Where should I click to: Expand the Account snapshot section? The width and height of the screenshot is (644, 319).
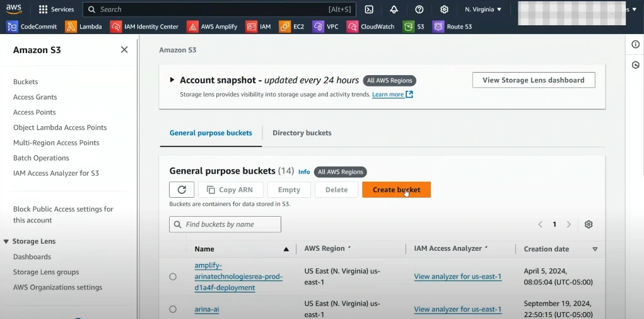(x=172, y=80)
